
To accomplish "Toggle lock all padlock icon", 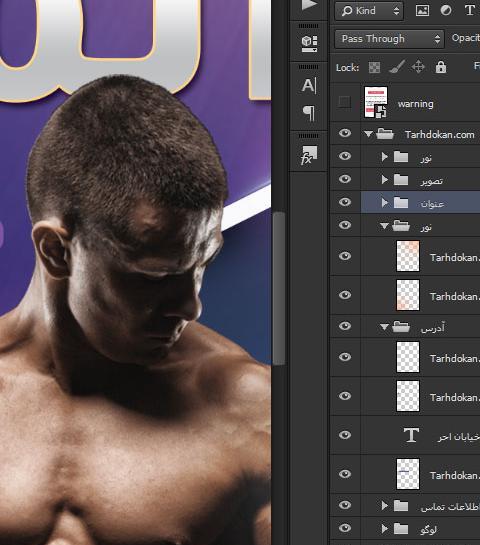I will [441, 67].
